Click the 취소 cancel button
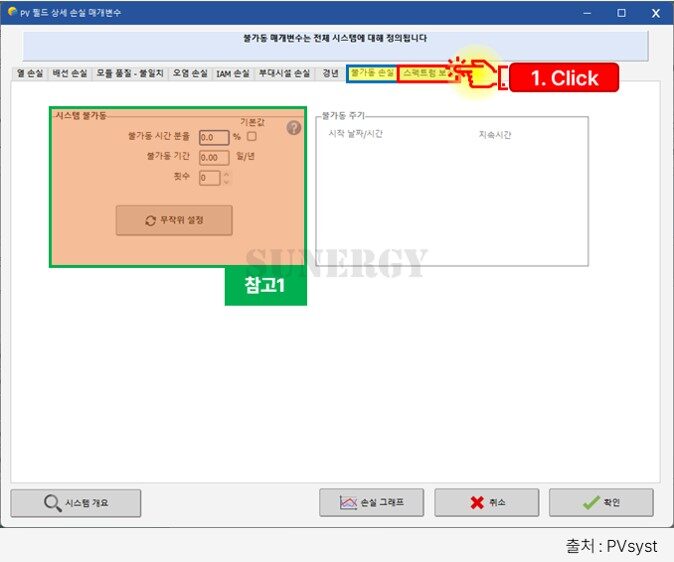674x562 pixels. coord(487,502)
